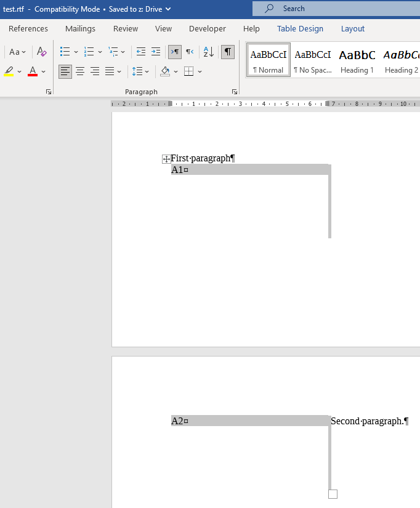Switch to Review tab
Screen dimensions: 420x508
(126, 29)
